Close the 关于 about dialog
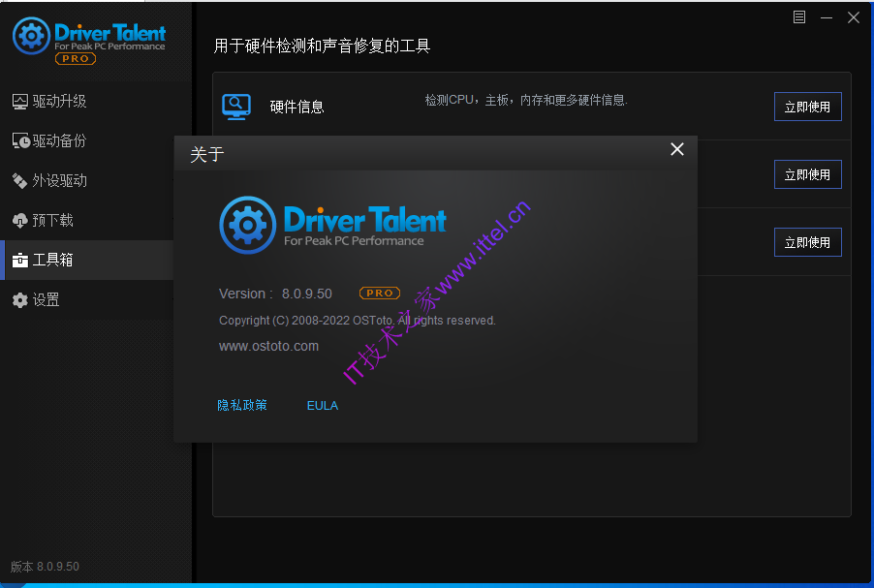The width and height of the screenshot is (874, 588). point(677,149)
